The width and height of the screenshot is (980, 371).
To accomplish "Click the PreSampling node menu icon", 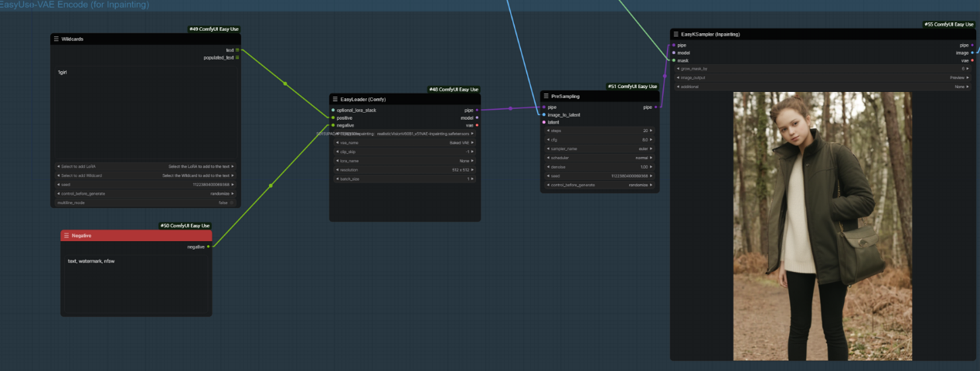I will point(546,97).
